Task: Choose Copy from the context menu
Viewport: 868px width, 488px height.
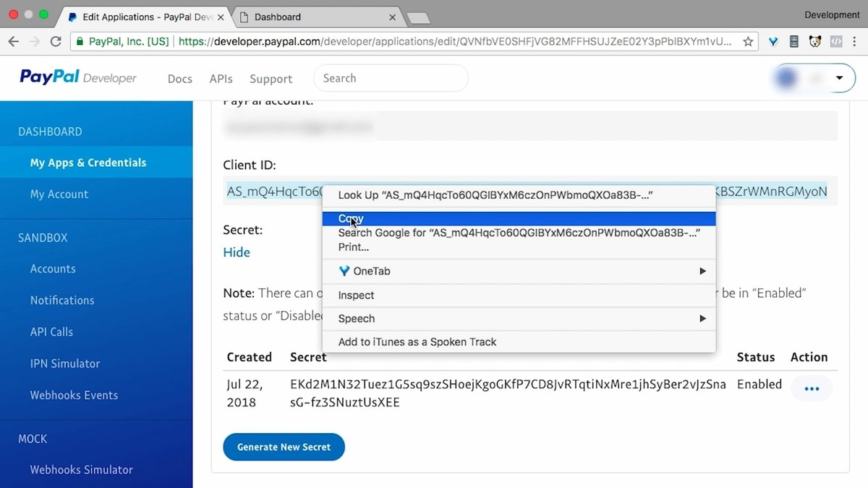Action: [519, 218]
